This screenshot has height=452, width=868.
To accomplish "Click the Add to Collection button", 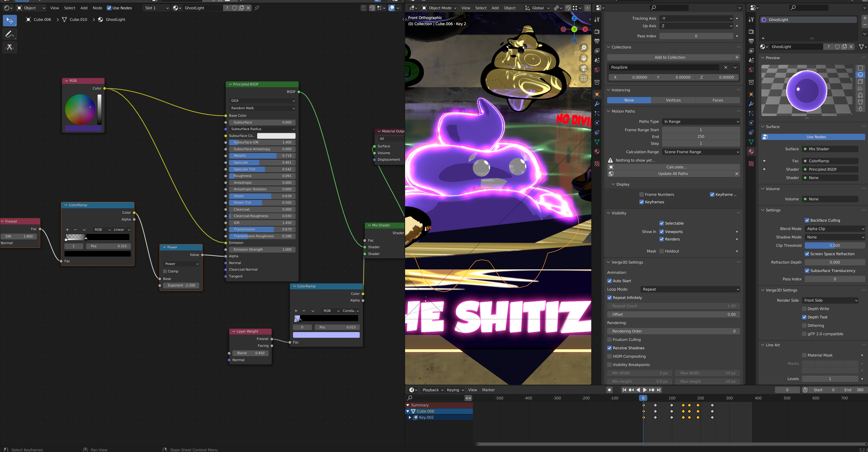I will 670,57.
